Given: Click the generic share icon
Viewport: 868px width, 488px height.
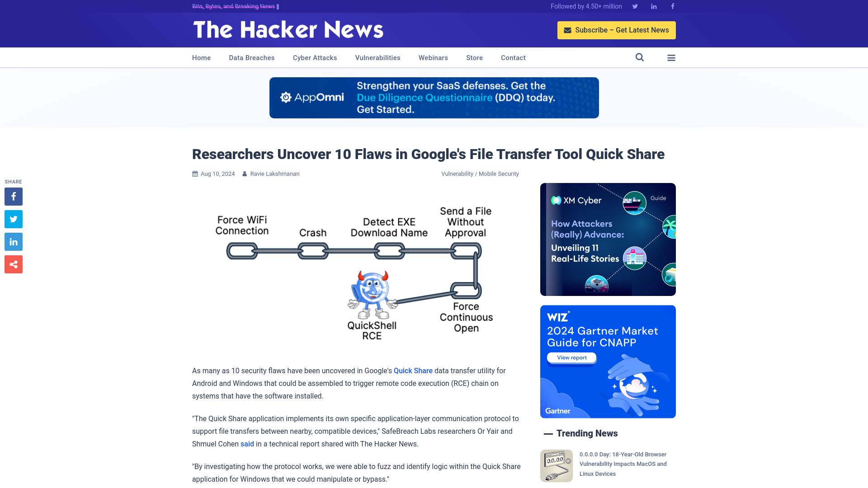Looking at the screenshot, I should click(x=13, y=264).
